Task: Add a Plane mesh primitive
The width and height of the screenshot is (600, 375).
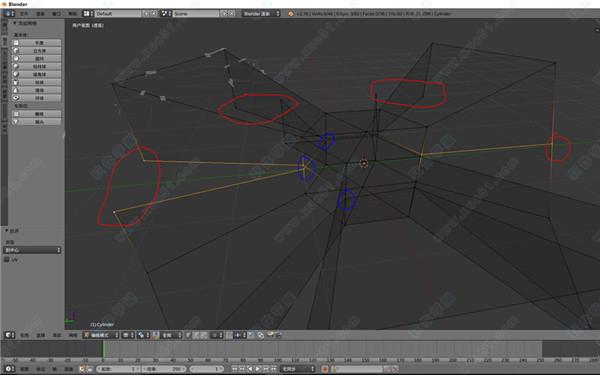Action: (36, 42)
